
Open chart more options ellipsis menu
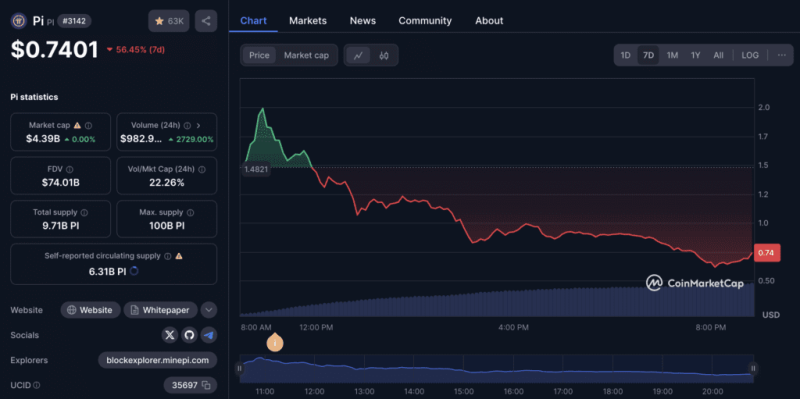(x=782, y=55)
